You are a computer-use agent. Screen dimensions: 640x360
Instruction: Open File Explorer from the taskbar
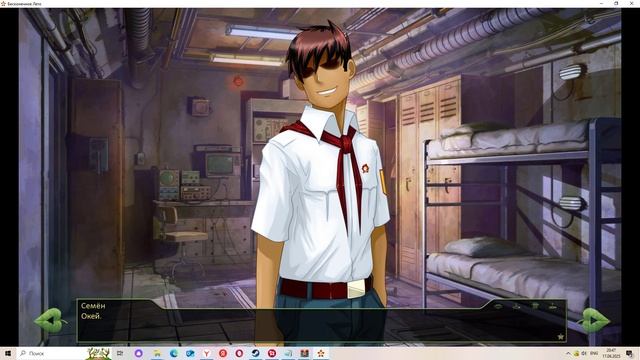(157, 353)
